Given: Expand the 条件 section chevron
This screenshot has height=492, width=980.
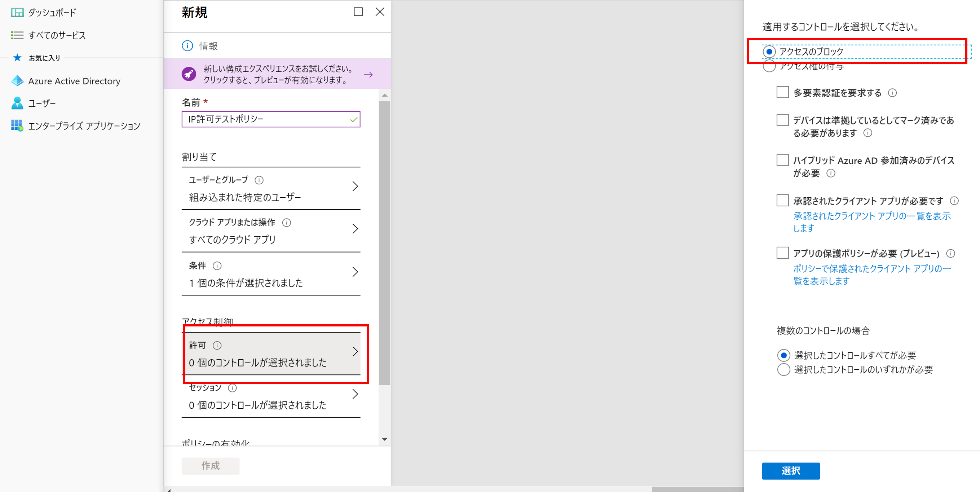Looking at the screenshot, I should pos(355,272).
